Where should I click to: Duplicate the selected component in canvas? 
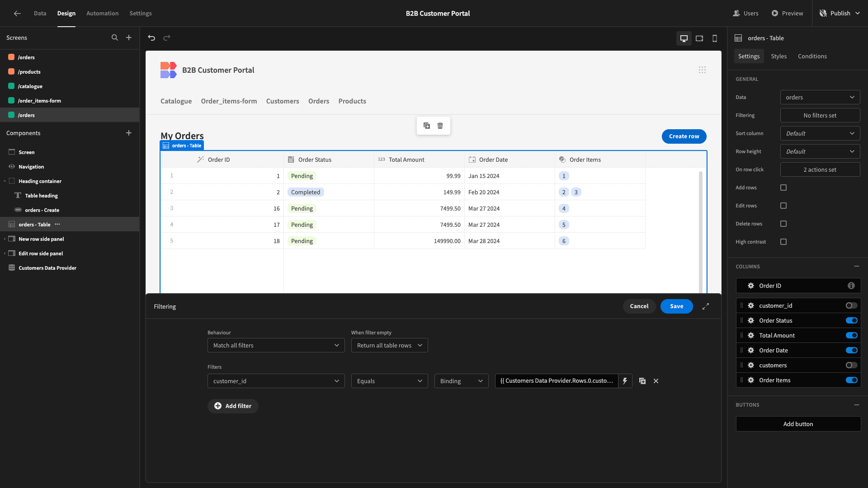click(427, 126)
